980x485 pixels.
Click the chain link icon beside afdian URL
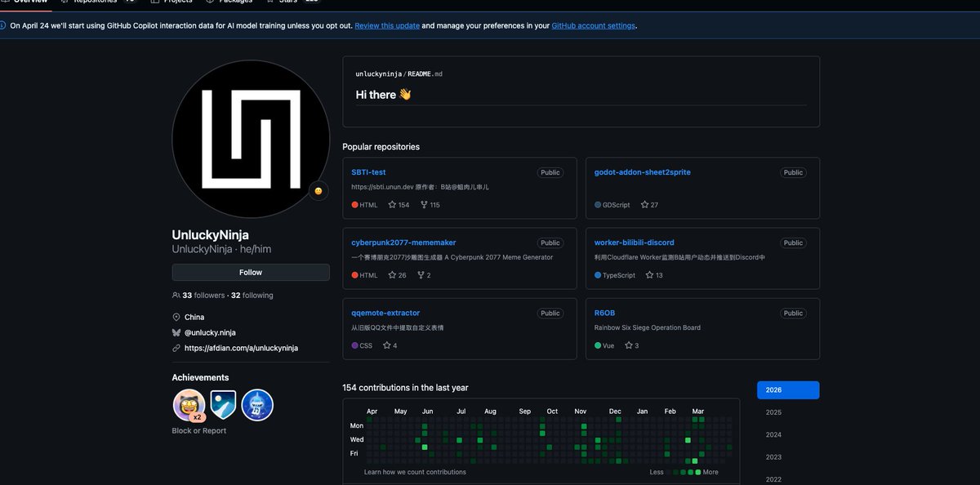[176, 348]
